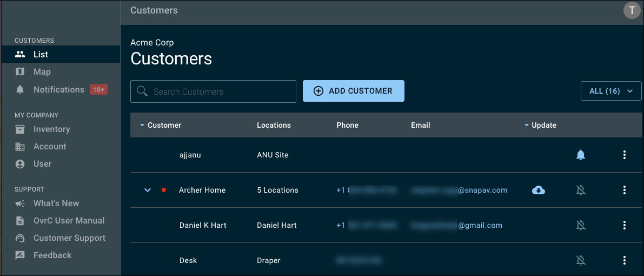Disable notifications bell for ajjanu

(581, 155)
